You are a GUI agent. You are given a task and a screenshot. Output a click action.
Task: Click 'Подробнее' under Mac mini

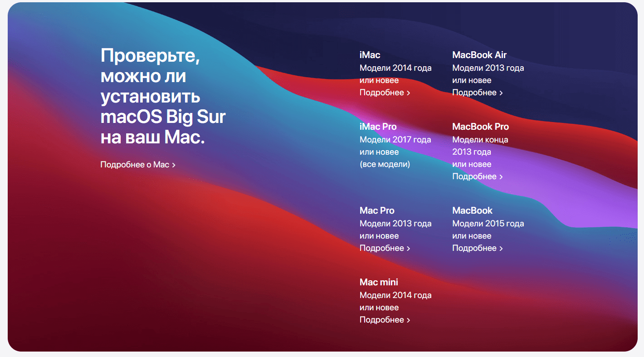(385, 320)
